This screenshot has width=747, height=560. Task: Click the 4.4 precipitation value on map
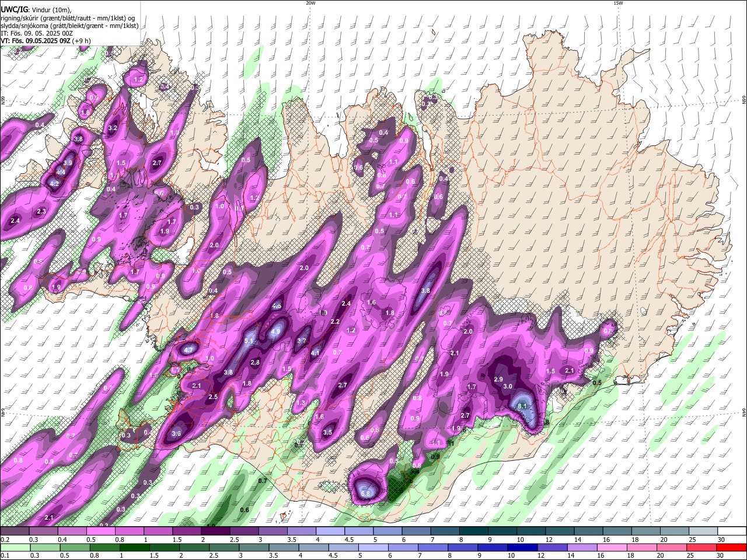pyautogui.click(x=61, y=172)
